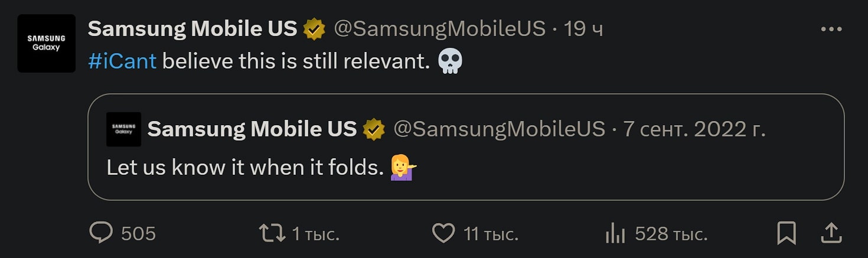This screenshot has width=868, height=258.
Task: Click the 11 тыс. likes count
Action: pos(491,234)
